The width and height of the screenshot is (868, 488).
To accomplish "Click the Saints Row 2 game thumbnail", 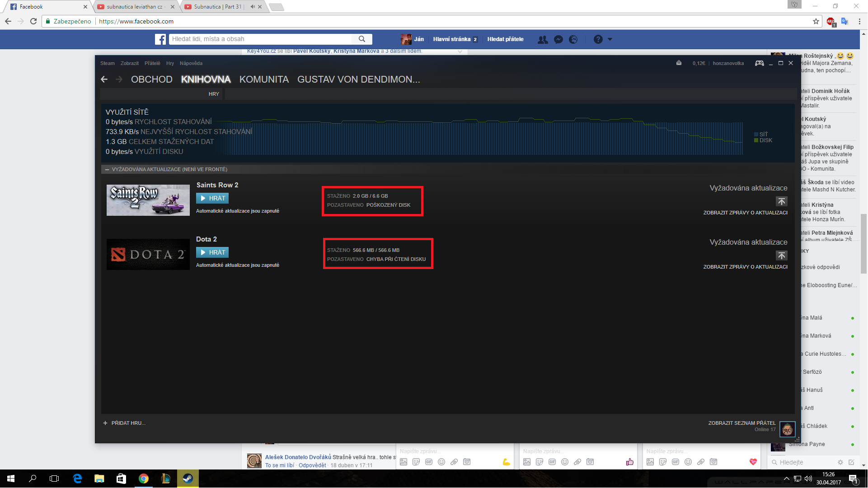I will pyautogui.click(x=148, y=200).
